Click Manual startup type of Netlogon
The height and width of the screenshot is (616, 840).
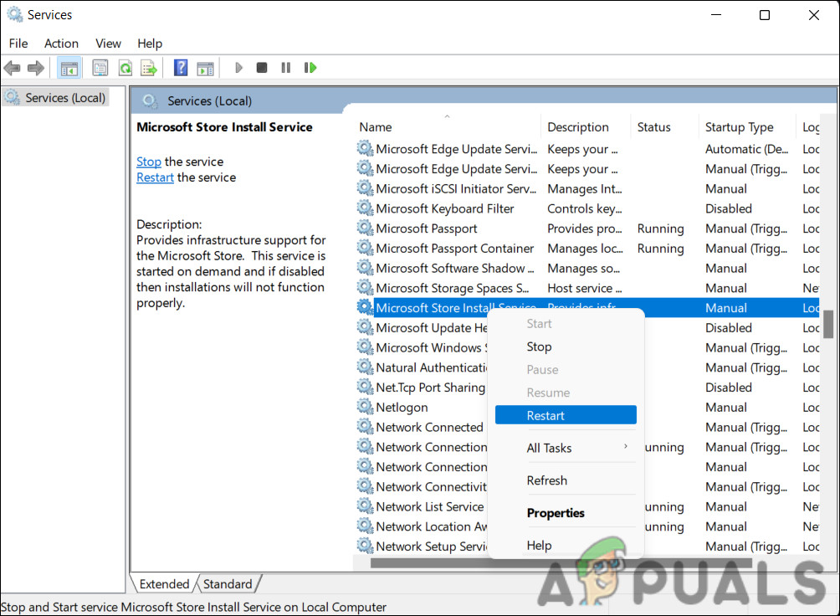click(726, 408)
